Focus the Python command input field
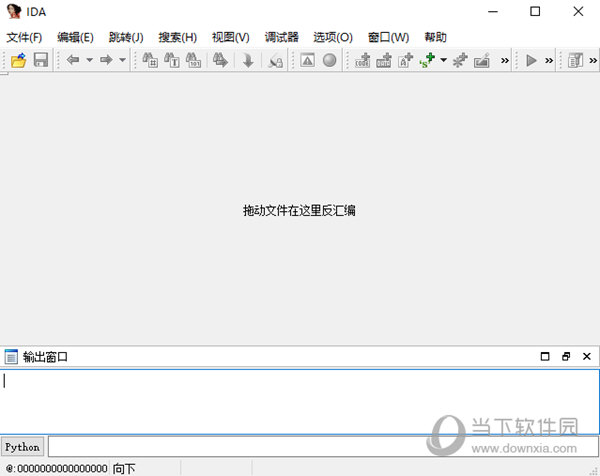This screenshot has width=600, height=476. pos(323,447)
